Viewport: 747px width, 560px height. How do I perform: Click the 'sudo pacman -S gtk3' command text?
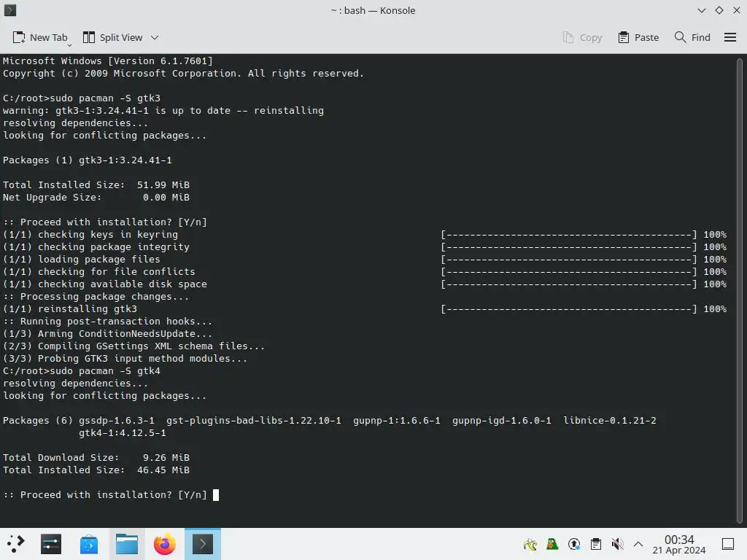click(105, 98)
